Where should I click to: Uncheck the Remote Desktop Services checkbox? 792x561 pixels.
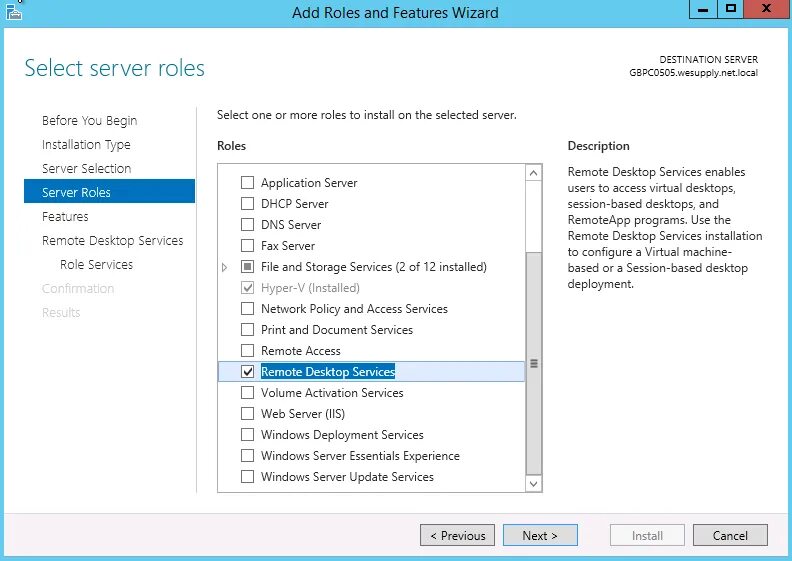(x=248, y=372)
